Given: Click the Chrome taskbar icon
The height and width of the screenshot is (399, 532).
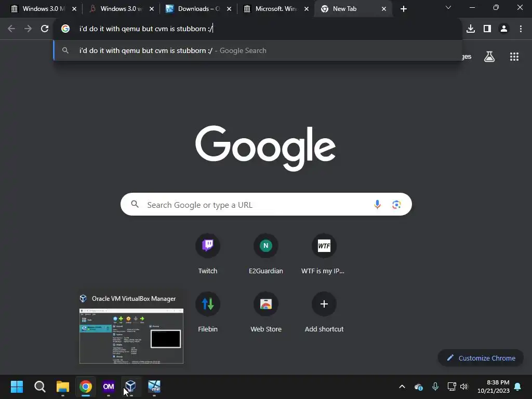Looking at the screenshot, I should click(86, 387).
